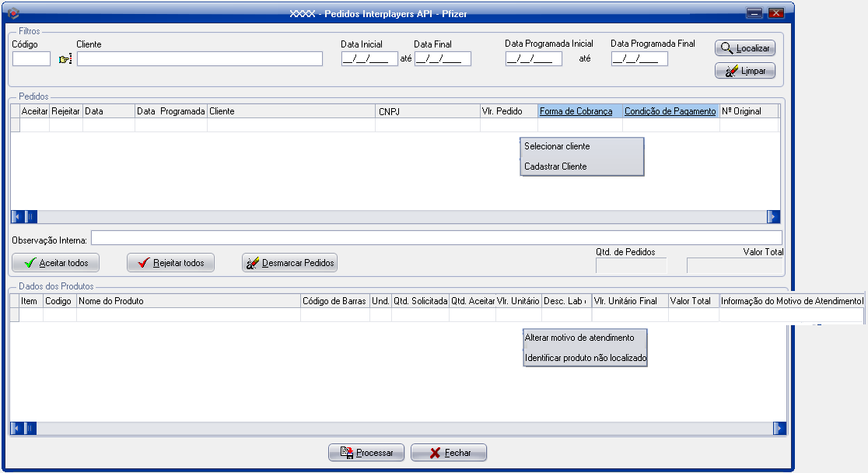Focus the Data Inicial date field
This screenshot has height=473, width=868.
[x=369, y=59]
